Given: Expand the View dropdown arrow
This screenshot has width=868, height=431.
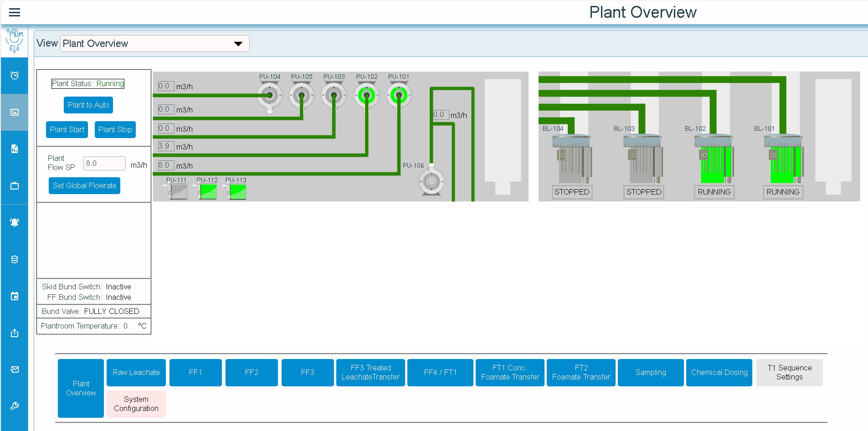Looking at the screenshot, I should click(238, 44).
